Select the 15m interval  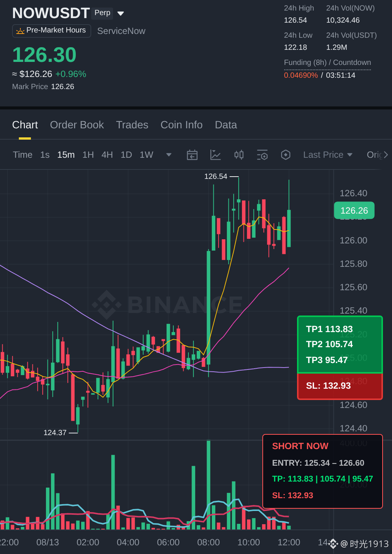tap(66, 155)
